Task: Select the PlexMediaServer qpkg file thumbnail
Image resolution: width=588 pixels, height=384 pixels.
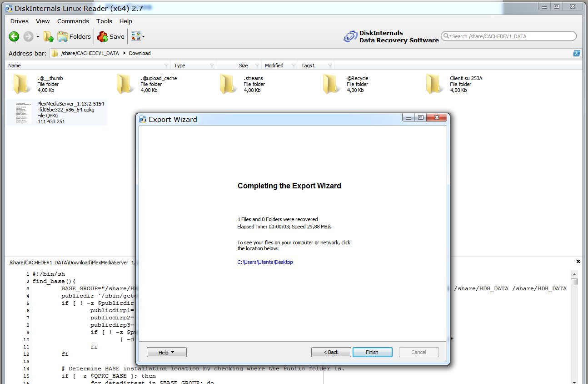Action: click(x=23, y=113)
